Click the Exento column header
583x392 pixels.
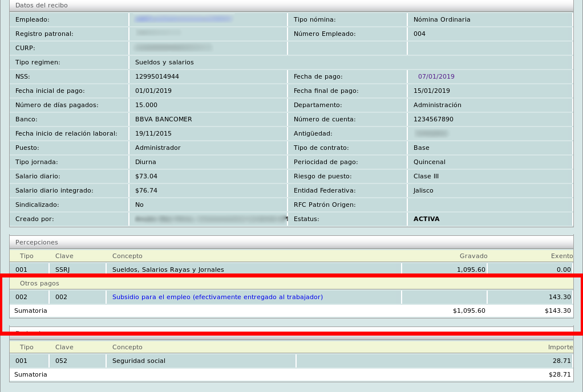click(561, 256)
